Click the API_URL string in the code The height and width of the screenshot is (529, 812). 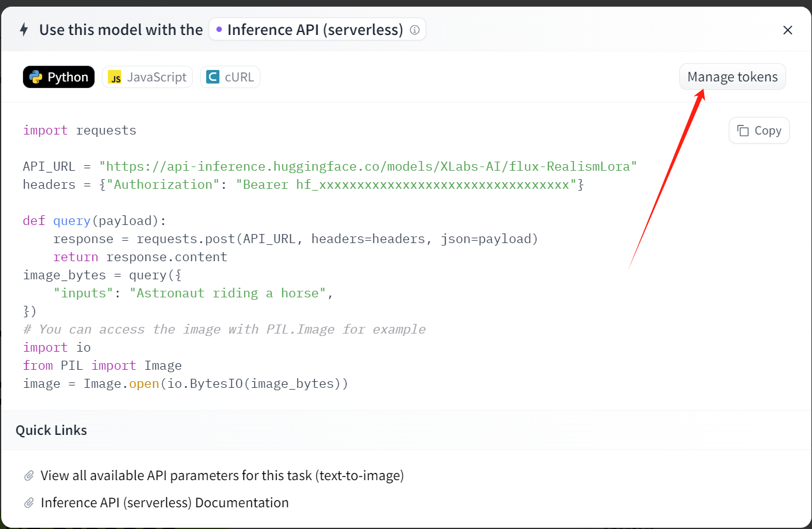[x=368, y=166]
